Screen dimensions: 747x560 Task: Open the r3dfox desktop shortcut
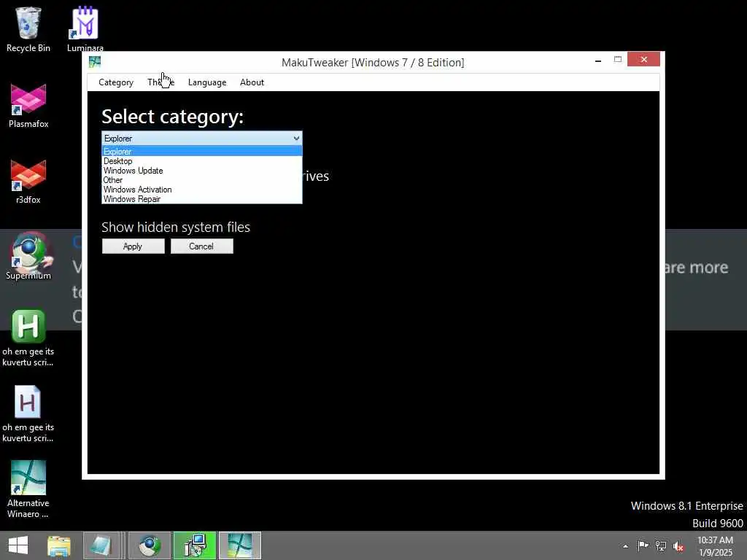28,182
